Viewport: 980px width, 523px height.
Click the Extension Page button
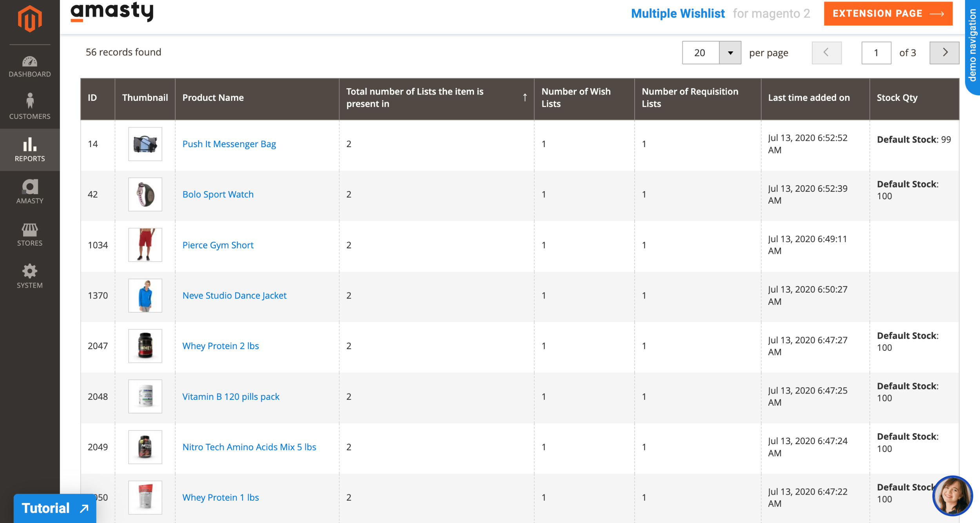pos(888,13)
